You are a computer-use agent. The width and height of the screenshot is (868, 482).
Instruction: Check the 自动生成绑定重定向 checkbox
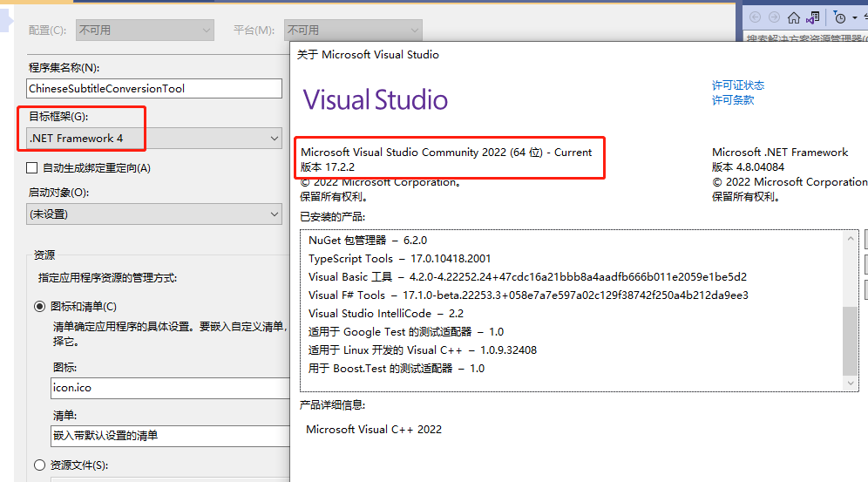click(32, 168)
